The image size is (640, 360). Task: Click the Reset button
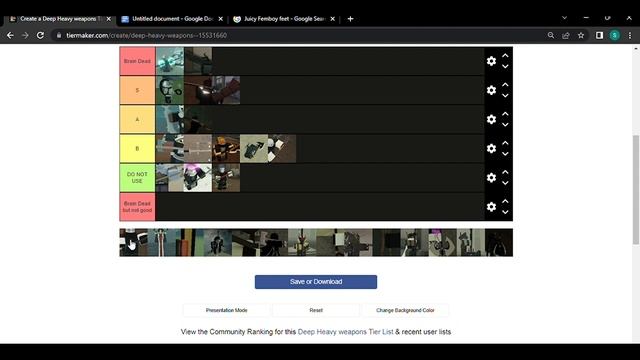pyautogui.click(x=316, y=310)
